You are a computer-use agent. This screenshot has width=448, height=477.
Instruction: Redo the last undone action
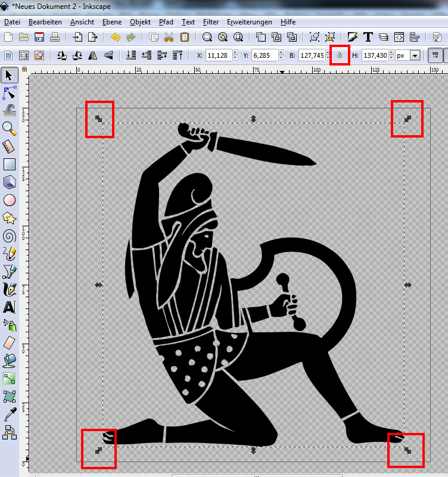pyautogui.click(x=131, y=37)
